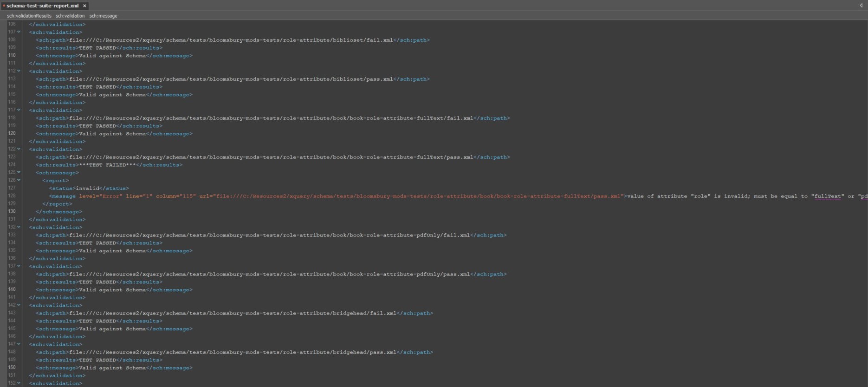Screen dimensions: 868x387
Task: Open the tab list arrow at top right
Action: pos(861,6)
